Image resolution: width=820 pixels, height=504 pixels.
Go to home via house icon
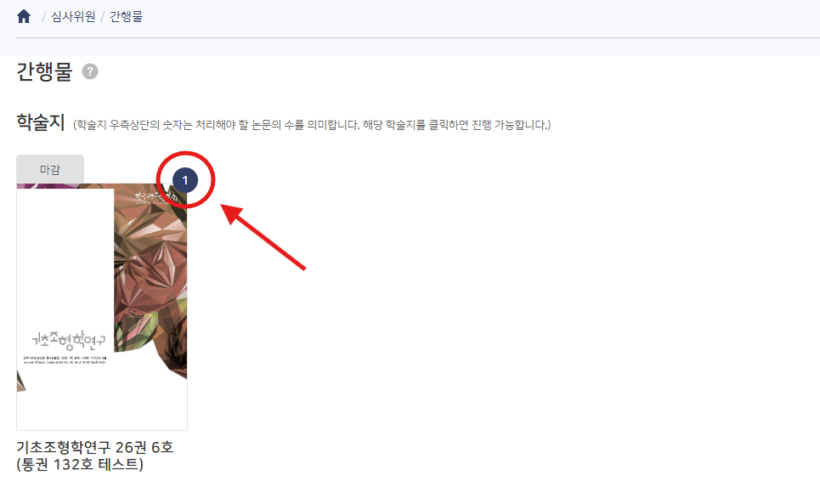click(x=24, y=17)
